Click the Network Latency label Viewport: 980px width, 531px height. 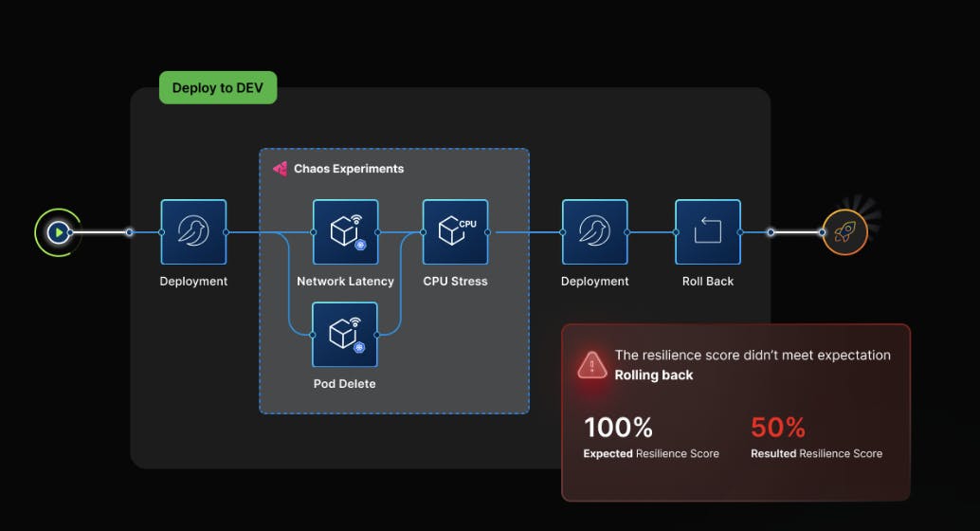[x=346, y=282]
